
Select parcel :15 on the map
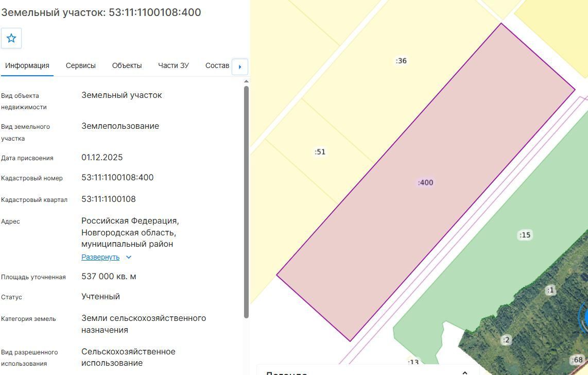pos(525,235)
